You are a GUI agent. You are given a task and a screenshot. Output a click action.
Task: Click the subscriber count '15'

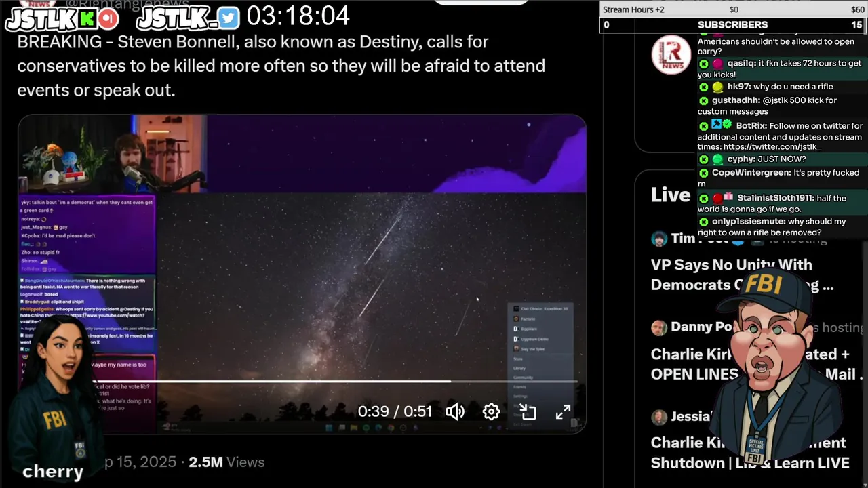click(x=856, y=25)
